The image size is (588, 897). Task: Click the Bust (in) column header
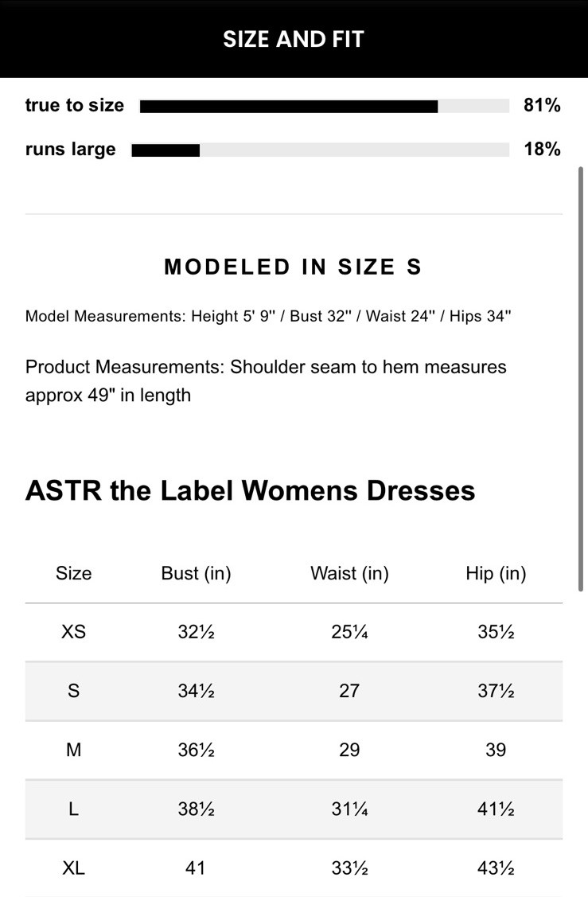(x=196, y=573)
